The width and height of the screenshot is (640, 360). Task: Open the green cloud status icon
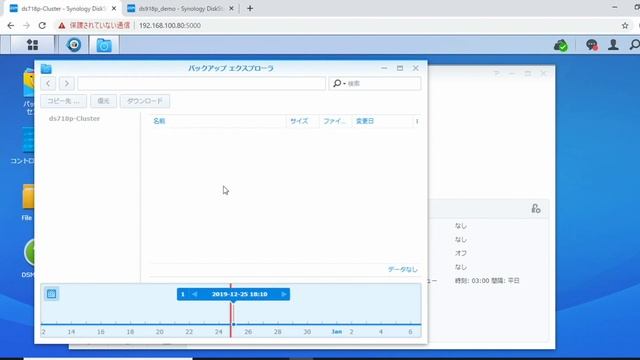561,45
